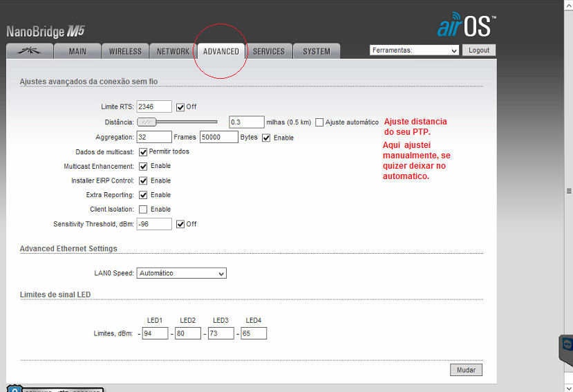Toggle the Aggregation Enable checkbox
Viewport: 573px width, 392px height.
coord(266,138)
